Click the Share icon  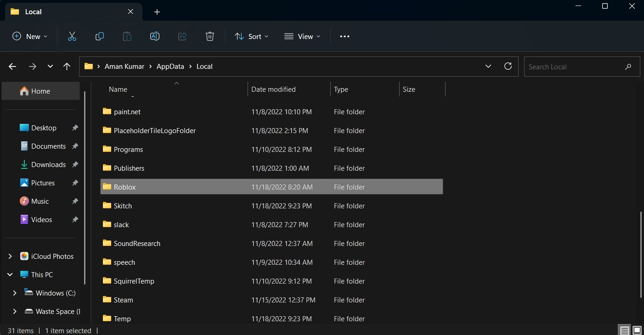point(182,36)
